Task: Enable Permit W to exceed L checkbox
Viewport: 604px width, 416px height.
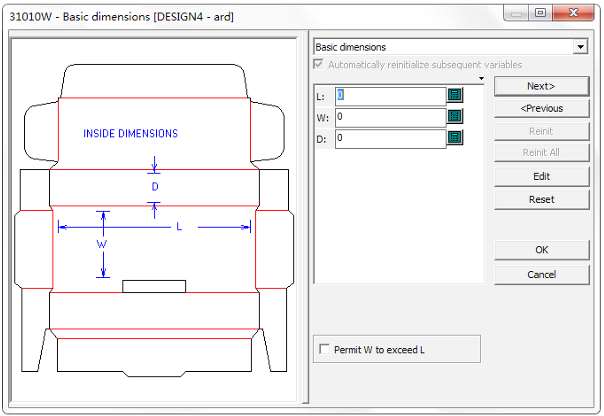Action: point(323,349)
